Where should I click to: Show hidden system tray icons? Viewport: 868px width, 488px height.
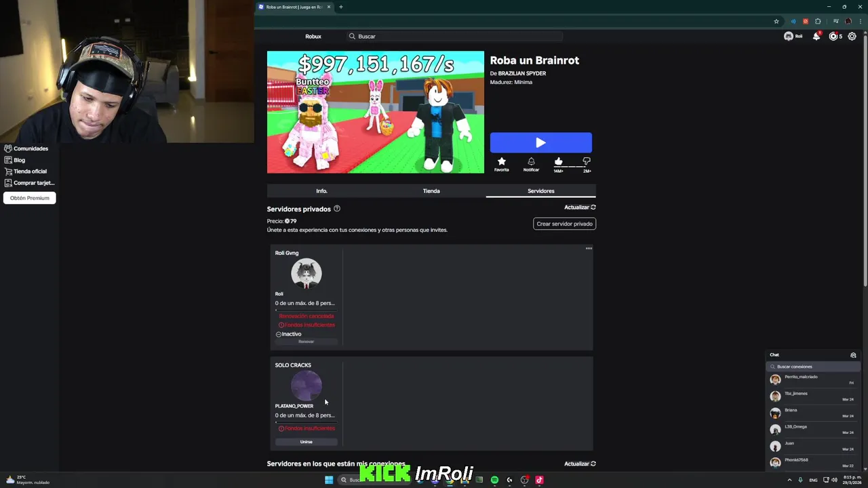coord(789,480)
